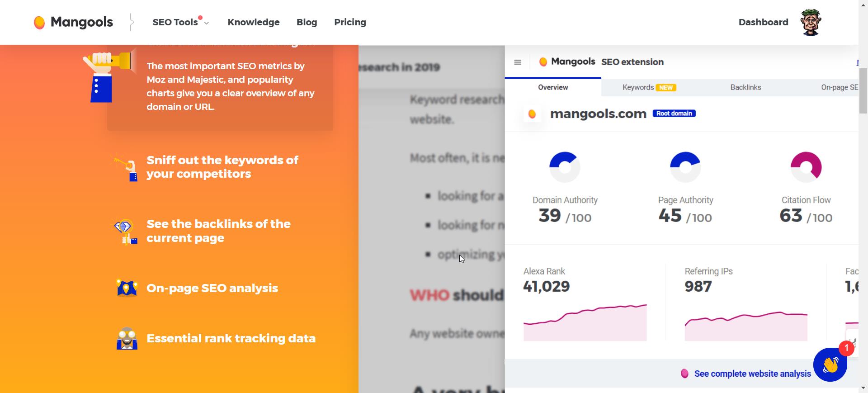This screenshot has width=868, height=393.
Task: Click the Domain Authority gauge circle
Action: [565, 166]
